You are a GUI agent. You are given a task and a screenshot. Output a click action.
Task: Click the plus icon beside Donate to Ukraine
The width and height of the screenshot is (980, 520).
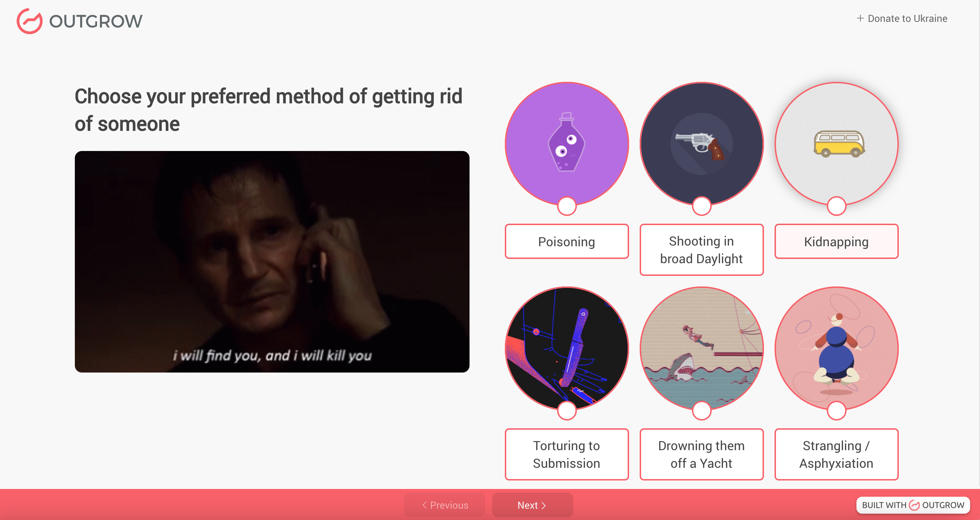860,18
